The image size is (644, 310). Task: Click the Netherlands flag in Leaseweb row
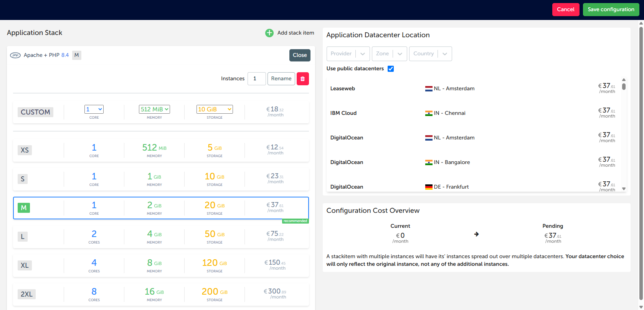429,89
